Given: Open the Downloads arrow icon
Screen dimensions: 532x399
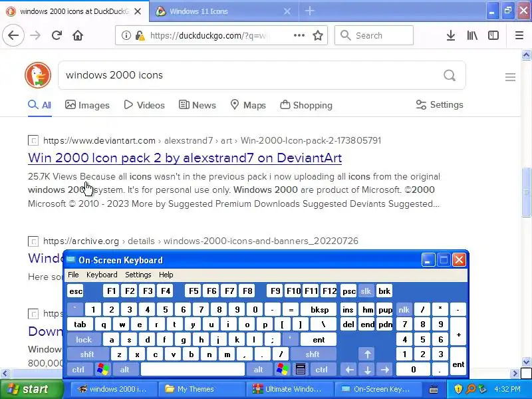Looking at the screenshot, I should (451, 35).
